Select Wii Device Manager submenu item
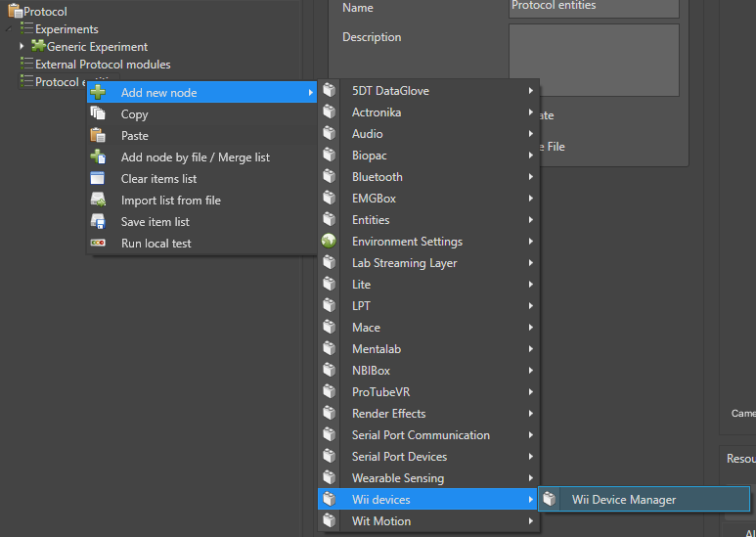The image size is (756, 537). click(645, 499)
